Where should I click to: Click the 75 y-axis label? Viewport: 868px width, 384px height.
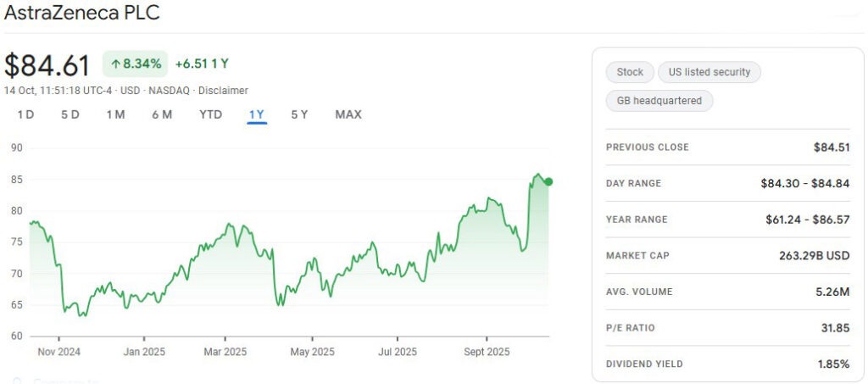[x=17, y=242]
